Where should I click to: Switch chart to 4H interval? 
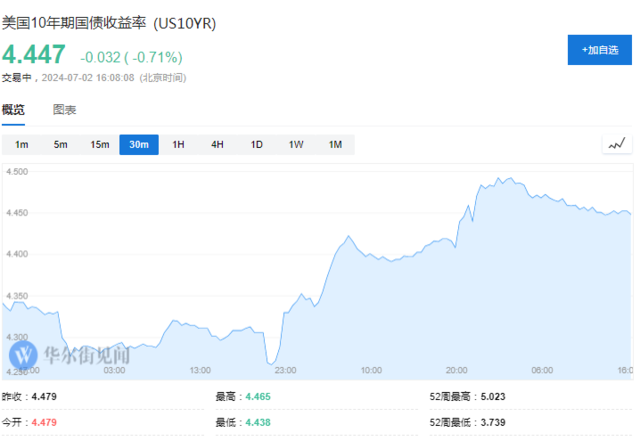[217, 145]
